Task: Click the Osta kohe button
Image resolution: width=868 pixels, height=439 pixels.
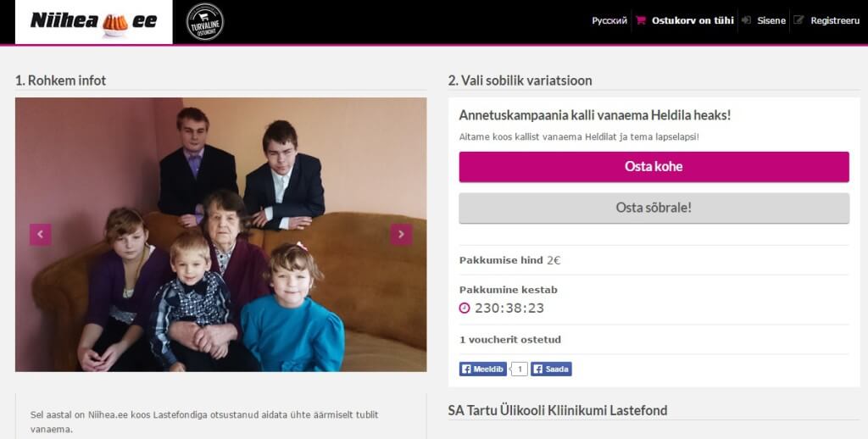Action: [654, 167]
